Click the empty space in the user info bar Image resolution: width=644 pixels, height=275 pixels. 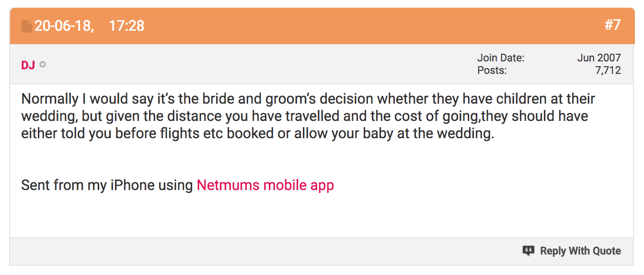coord(259,64)
